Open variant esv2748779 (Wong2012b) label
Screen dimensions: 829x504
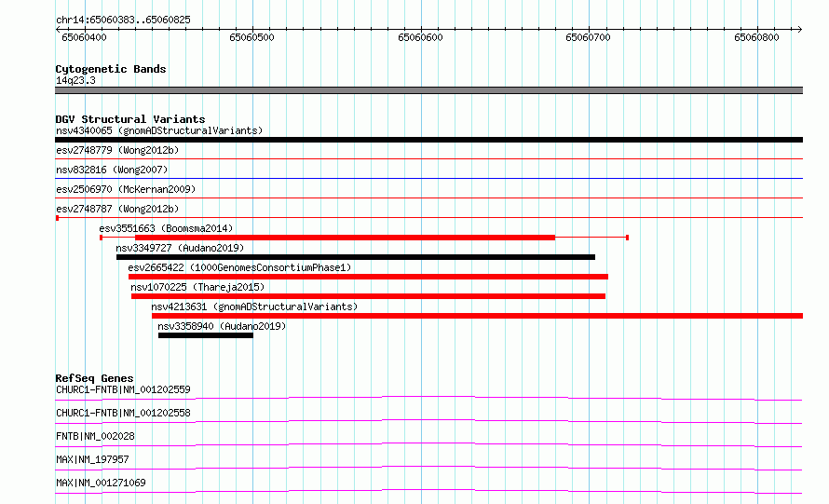117,150
